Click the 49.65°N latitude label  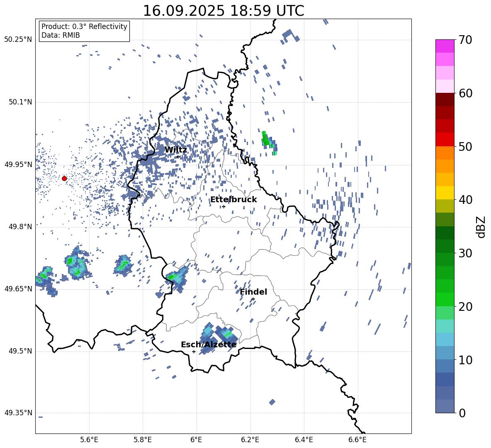coord(18,288)
